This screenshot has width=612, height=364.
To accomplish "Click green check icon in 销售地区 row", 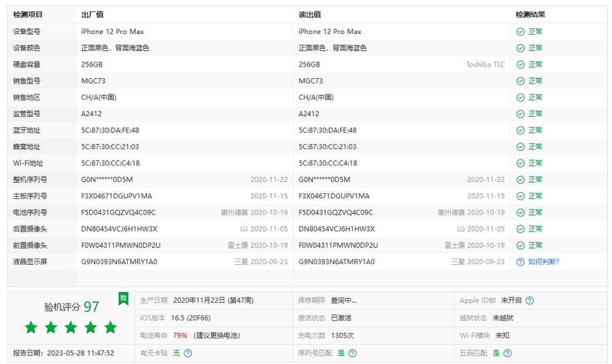I will click(x=520, y=97).
